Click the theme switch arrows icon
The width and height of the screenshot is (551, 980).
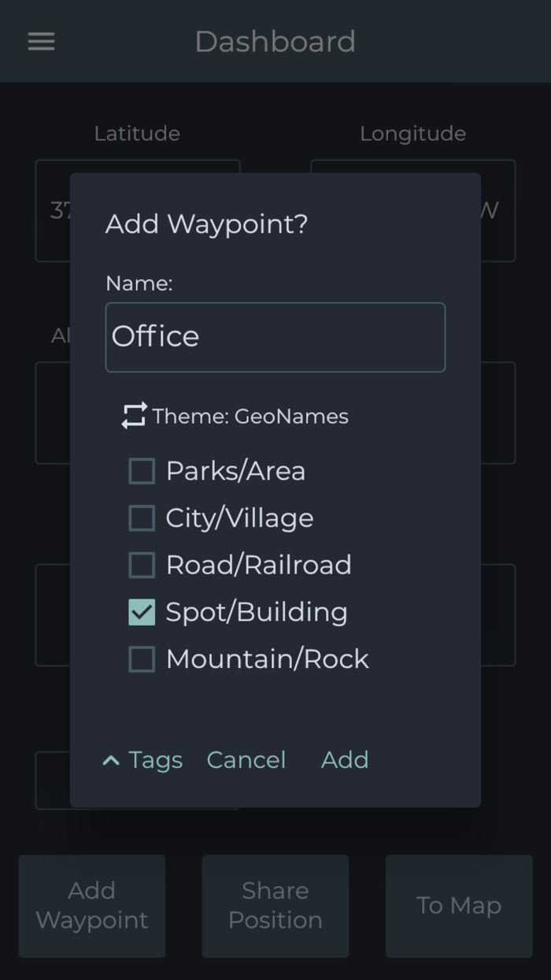point(134,415)
